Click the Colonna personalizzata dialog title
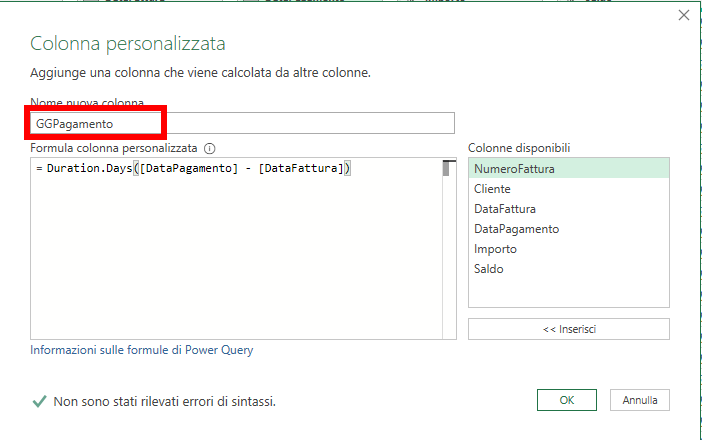 128,44
